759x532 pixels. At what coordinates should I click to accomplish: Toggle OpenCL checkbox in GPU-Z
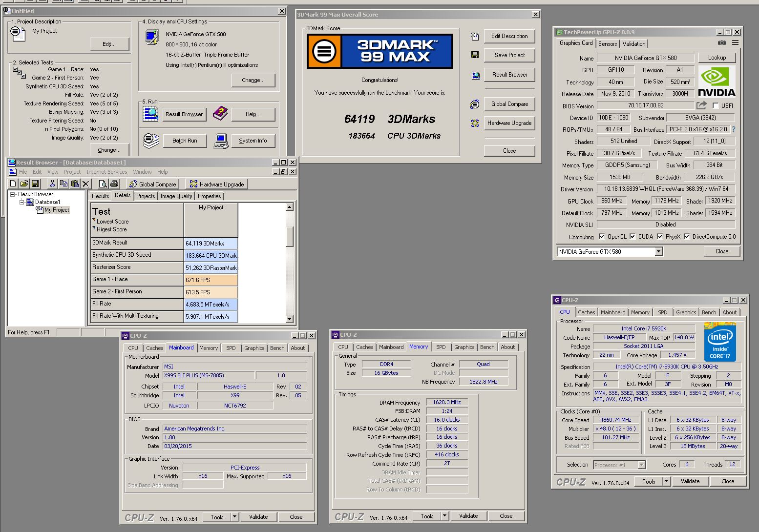point(602,237)
